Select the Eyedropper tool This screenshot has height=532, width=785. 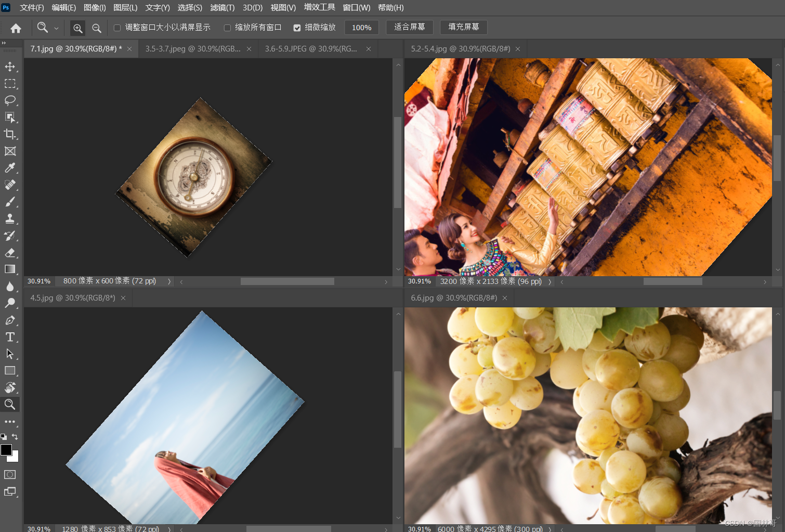pyautogui.click(x=10, y=168)
